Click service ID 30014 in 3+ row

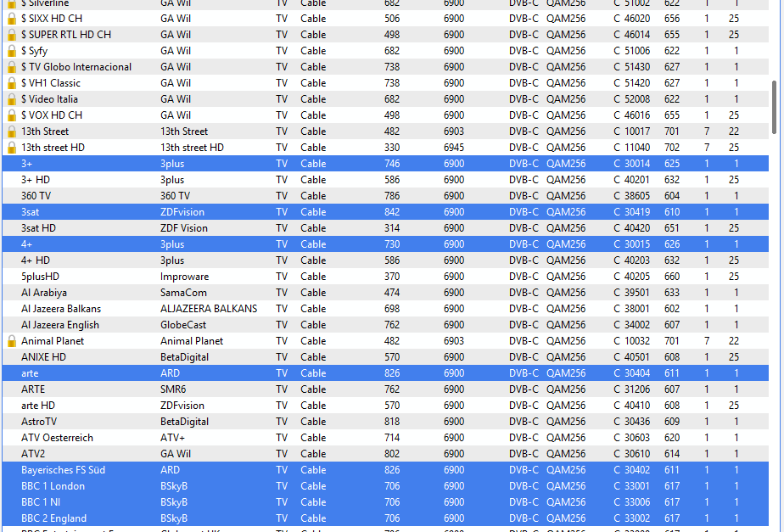pyautogui.click(x=637, y=164)
